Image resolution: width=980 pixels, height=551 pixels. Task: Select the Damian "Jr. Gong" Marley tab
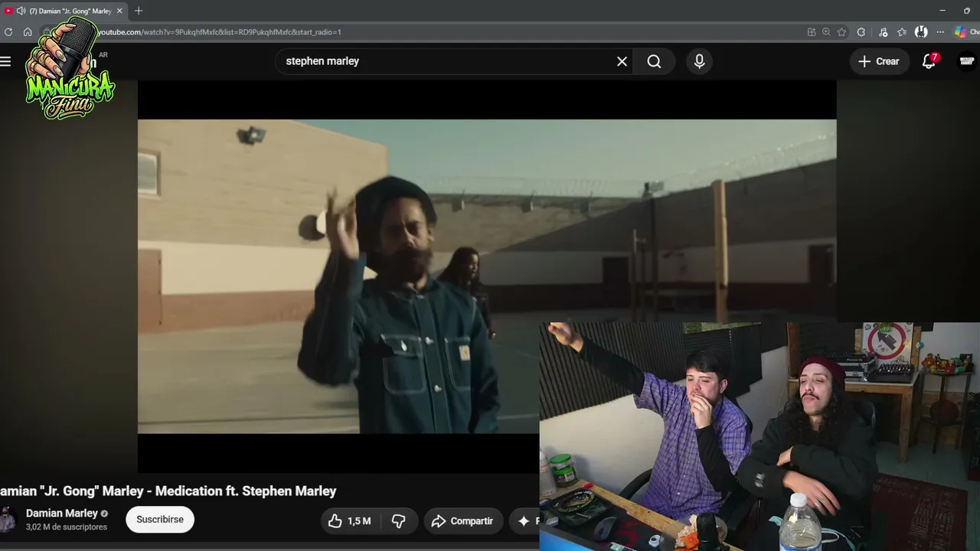(x=64, y=11)
